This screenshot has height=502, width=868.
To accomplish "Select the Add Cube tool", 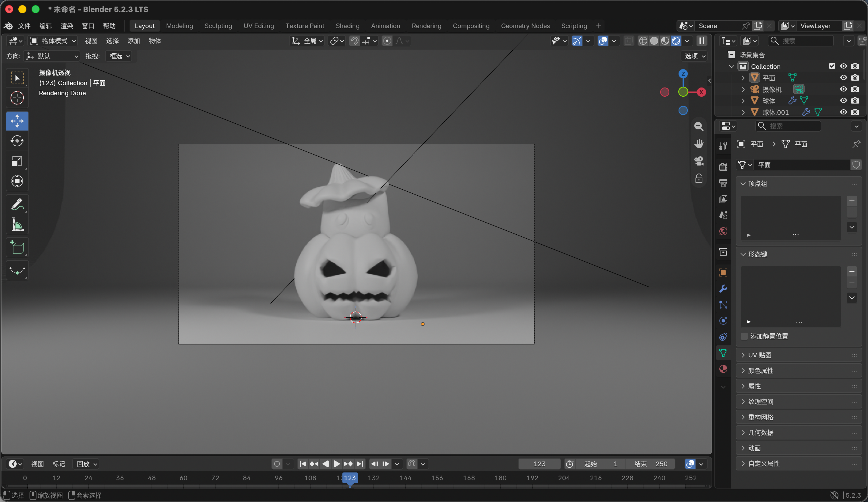I will click(x=17, y=247).
